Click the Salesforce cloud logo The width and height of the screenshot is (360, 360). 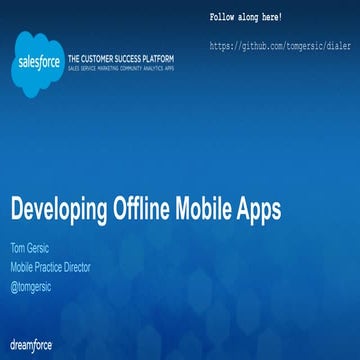(38, 64)
